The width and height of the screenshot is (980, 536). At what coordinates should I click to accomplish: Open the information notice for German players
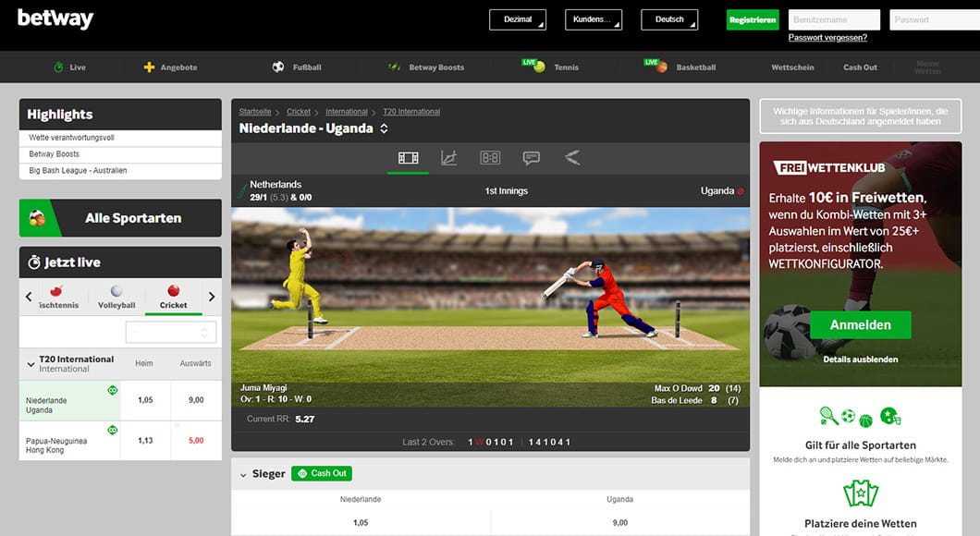[860, 116]
